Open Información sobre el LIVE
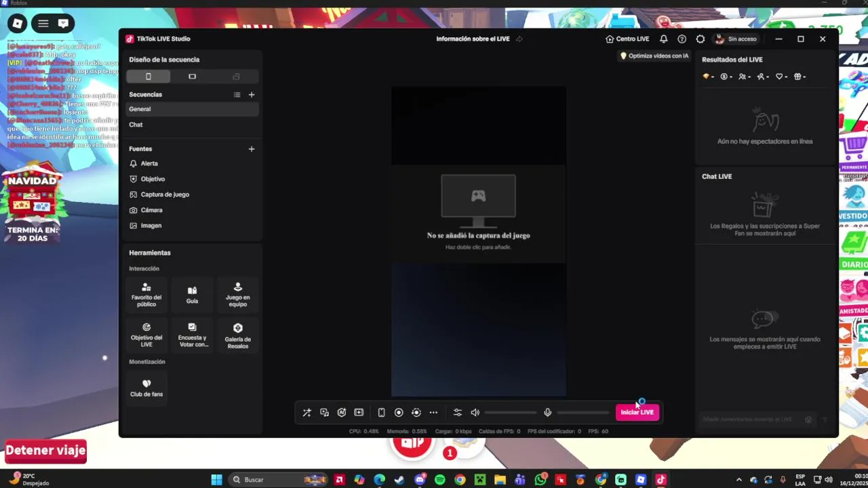 (x=473, y=39)
